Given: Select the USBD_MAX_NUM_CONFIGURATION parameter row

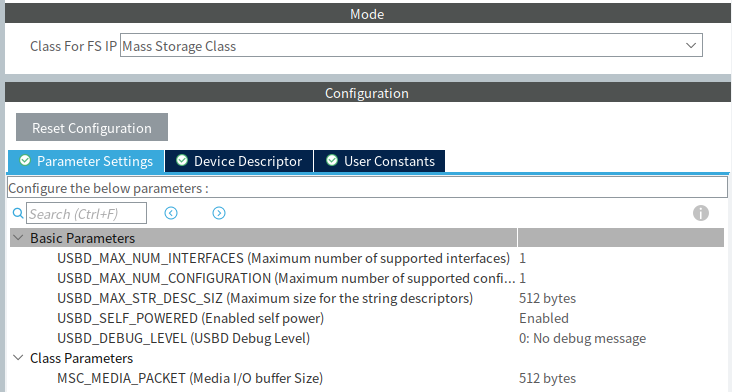Looking at the screenshot, I should tap(367, 278).
